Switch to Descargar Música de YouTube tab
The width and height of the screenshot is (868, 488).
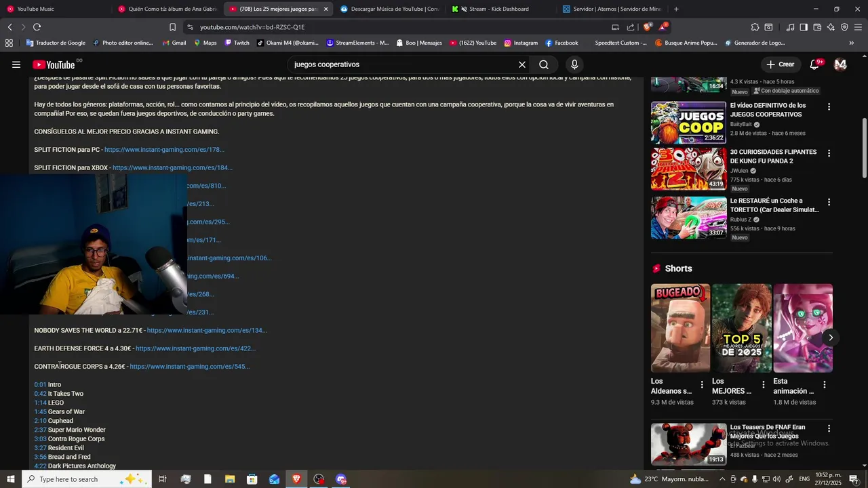point(391,9)
